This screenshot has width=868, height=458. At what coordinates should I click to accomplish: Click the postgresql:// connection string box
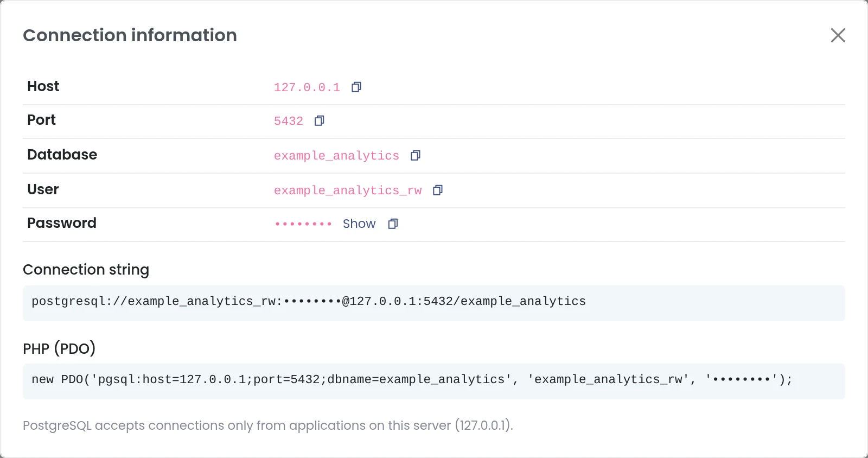tap(434, 303)
